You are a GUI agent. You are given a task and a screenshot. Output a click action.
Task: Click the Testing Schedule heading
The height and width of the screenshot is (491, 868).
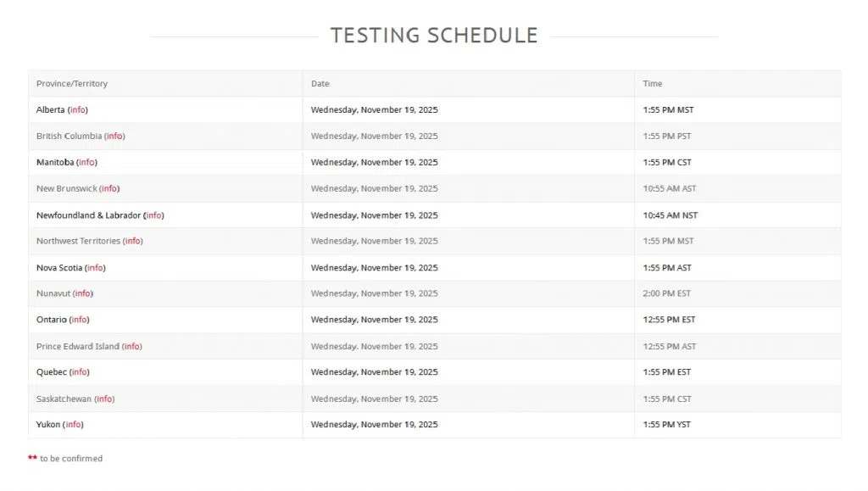click(x=434, y=36)
